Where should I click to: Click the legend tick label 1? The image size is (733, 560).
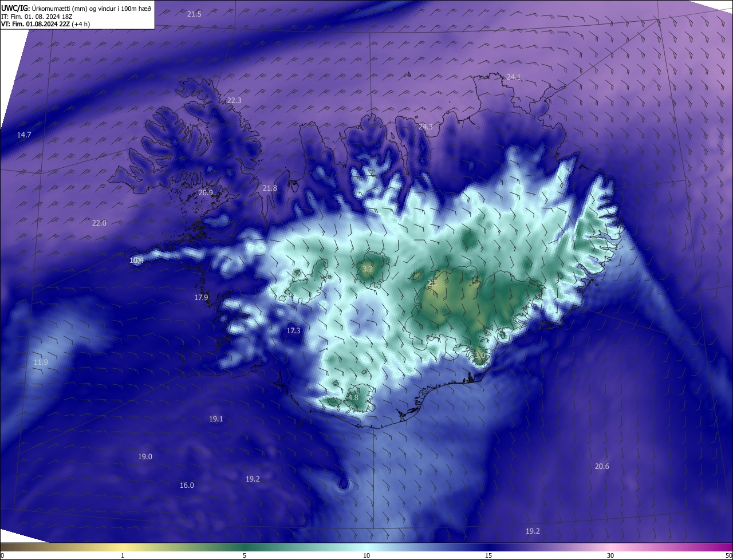pyautogui.click(x=123, y=555)
